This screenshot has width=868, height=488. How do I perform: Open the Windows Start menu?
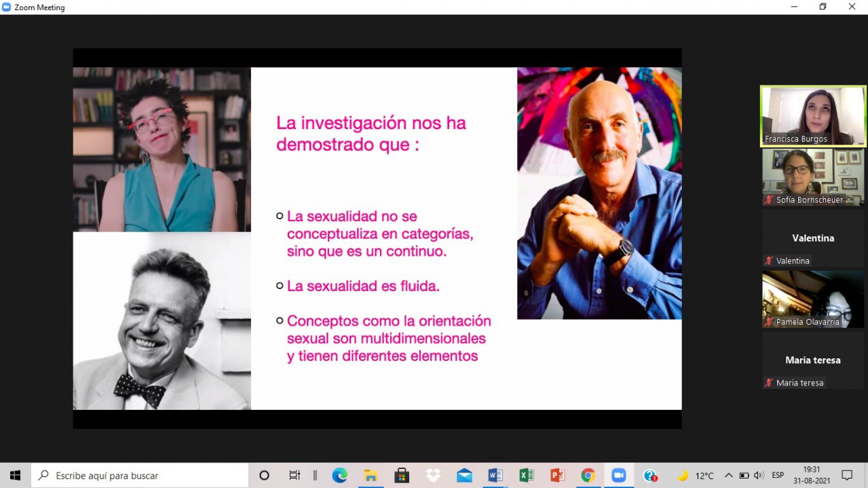tap(15, 475)
